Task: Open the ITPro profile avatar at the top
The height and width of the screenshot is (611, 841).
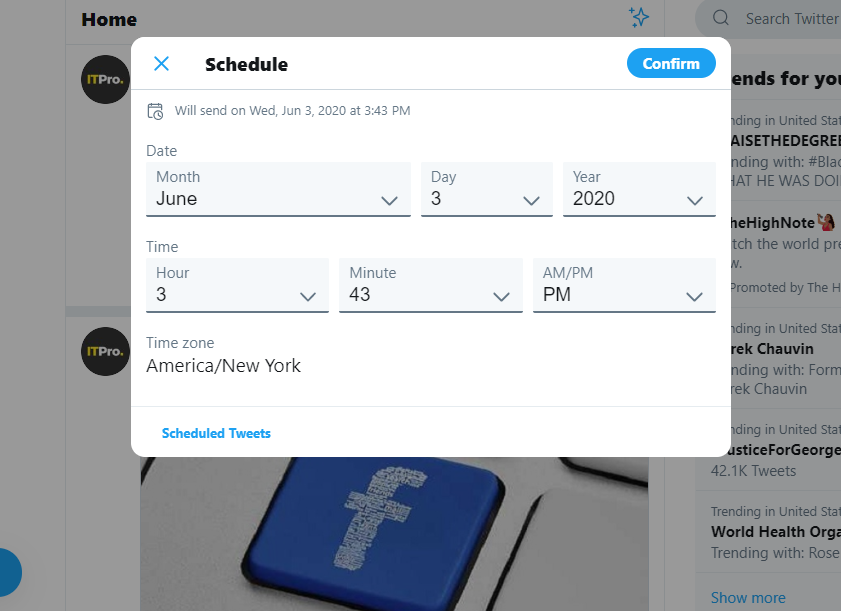Action: click(105, 79)
